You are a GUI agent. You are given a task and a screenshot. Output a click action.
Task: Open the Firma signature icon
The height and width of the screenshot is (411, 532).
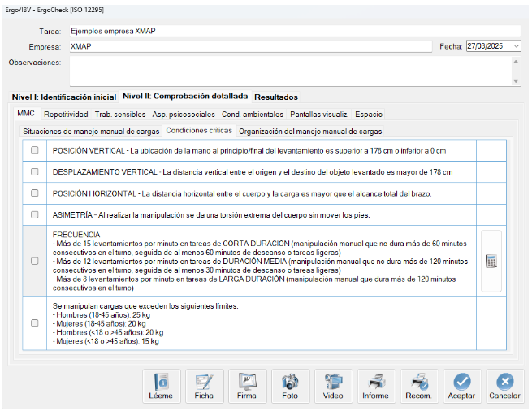(x=247, y=386)
